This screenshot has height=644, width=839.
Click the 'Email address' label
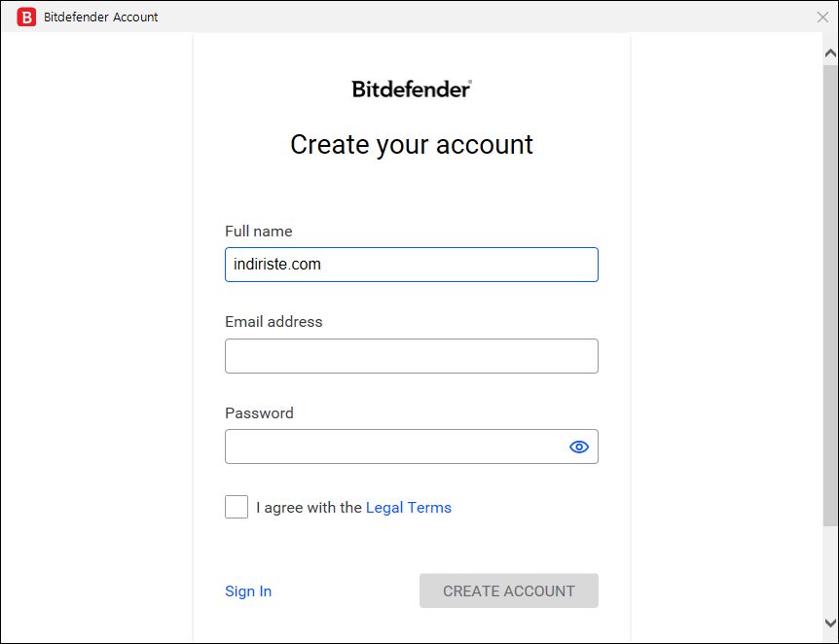(274, 321)
